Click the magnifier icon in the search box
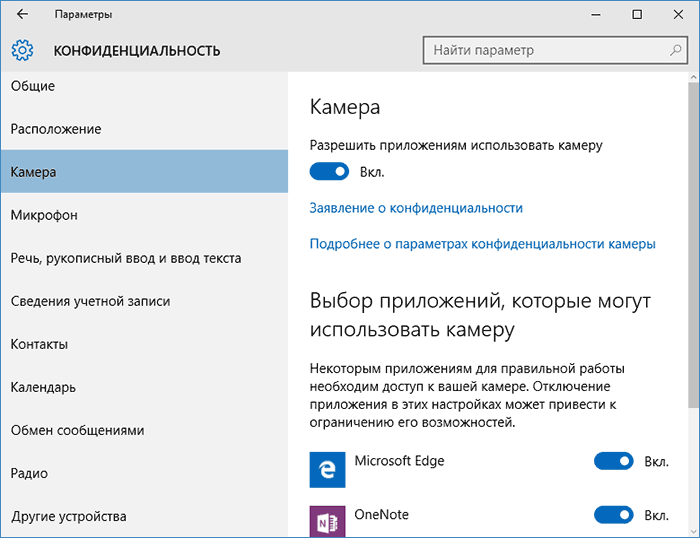The image size is (700, 538). [673, 50]
